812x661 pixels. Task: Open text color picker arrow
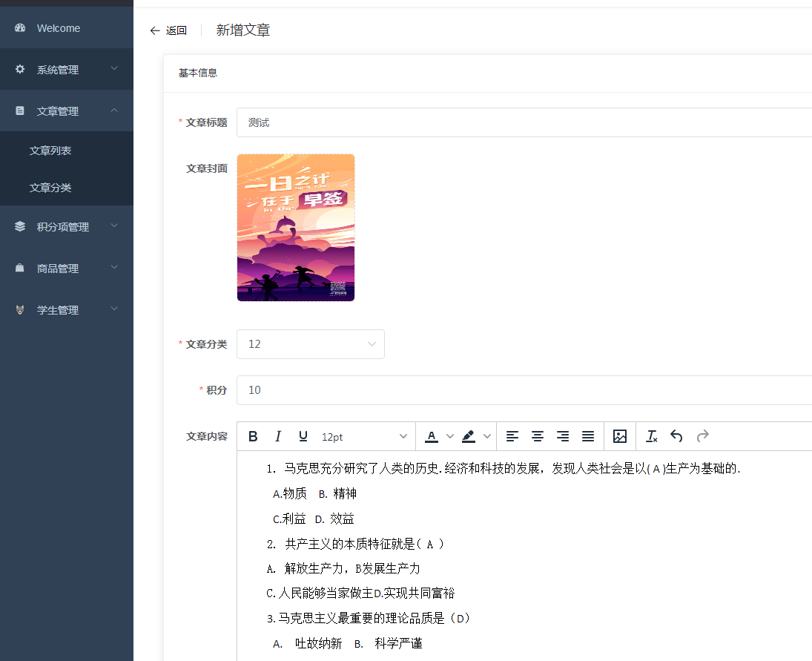(x=450, y=437)
